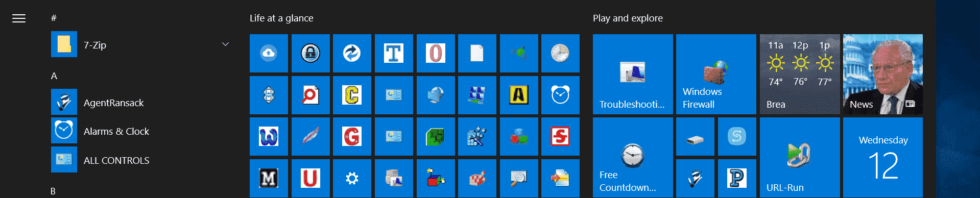Click the red letter G tile
Screen dimensions: 980x198
(x=352, y=136)
